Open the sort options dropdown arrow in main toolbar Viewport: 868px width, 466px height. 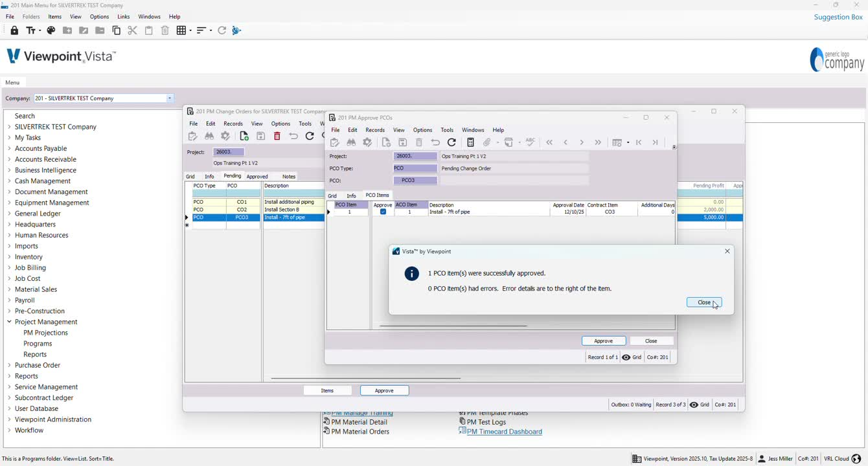(210, 30)
